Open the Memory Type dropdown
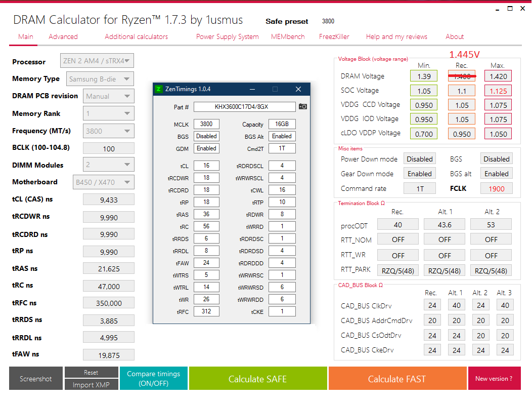This screenshot has width=532, height=401. coord(100,79)
